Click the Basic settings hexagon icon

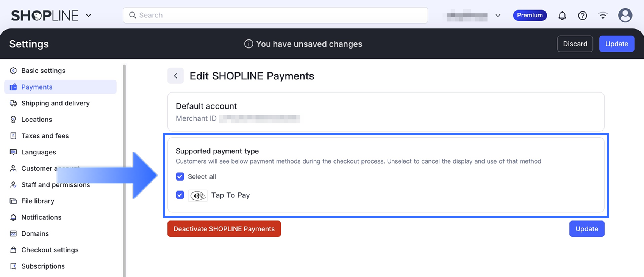click(x=13, y=71)
